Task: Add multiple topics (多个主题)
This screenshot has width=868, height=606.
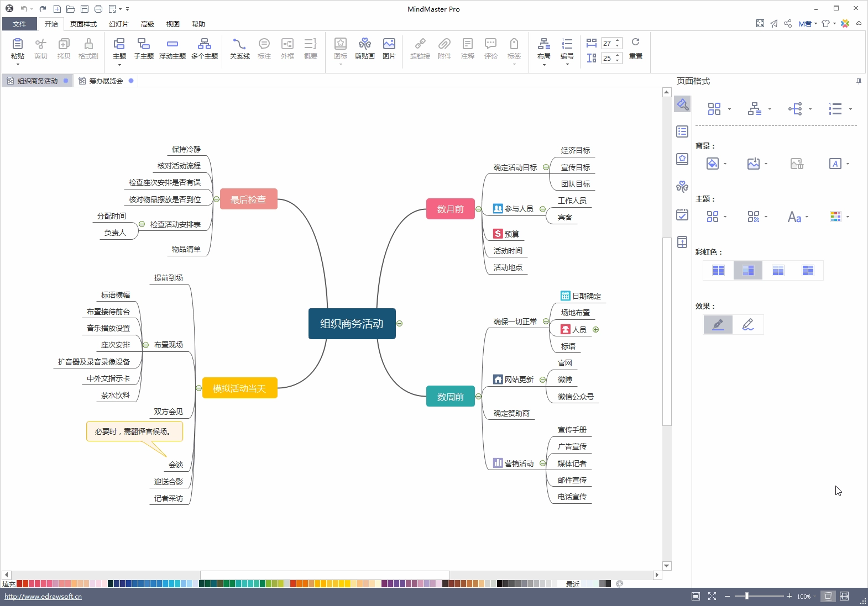Action: [204, 49]
